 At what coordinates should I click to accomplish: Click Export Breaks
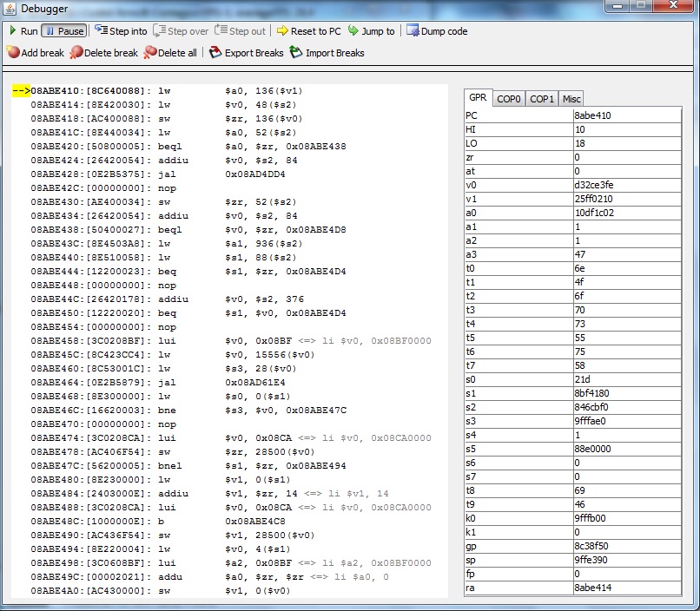point(247,53)
